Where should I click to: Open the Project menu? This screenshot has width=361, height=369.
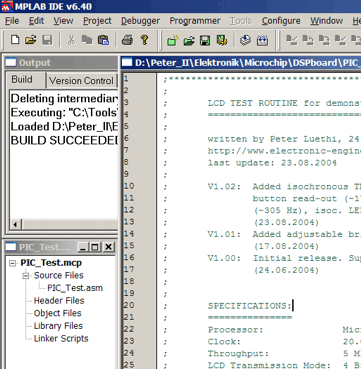97,21
